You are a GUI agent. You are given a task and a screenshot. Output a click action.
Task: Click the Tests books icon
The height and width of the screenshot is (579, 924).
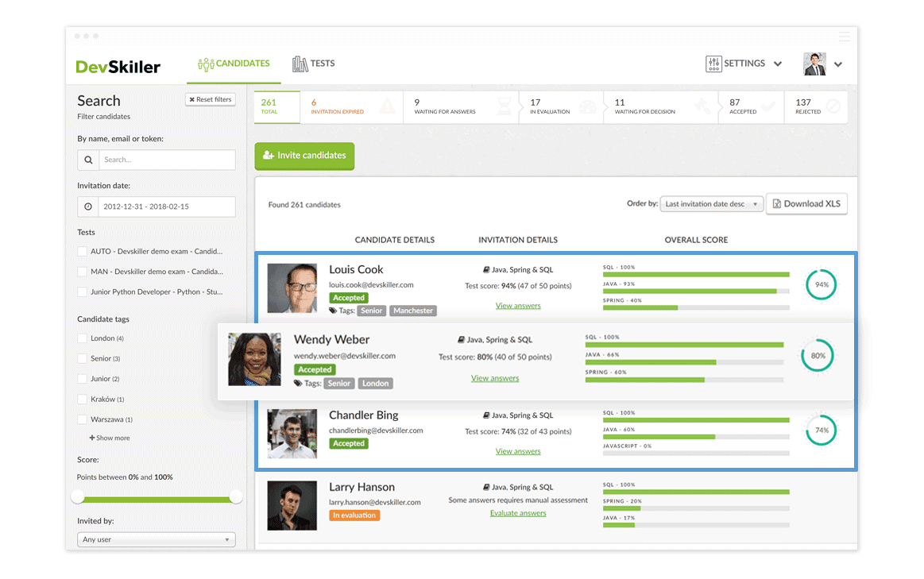300,64
